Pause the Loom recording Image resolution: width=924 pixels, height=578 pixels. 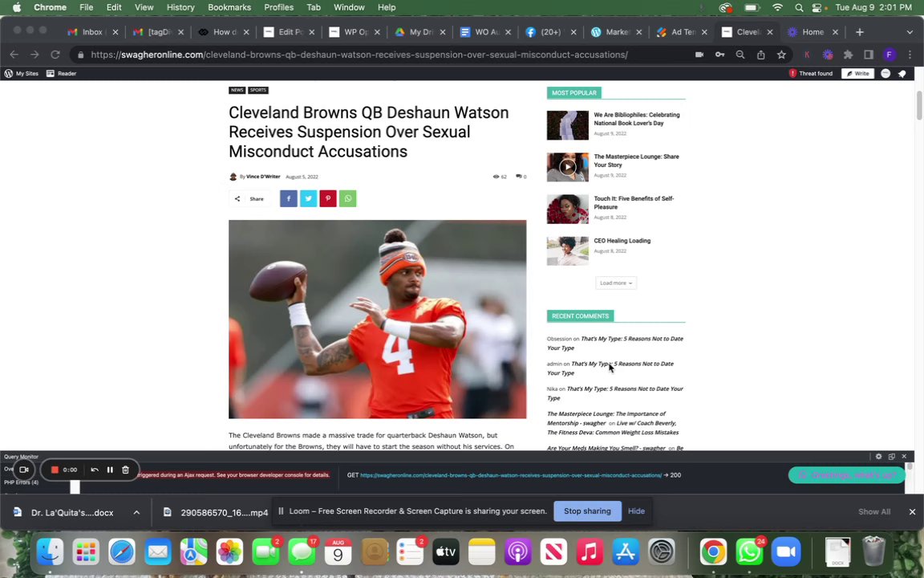[110, 470]
